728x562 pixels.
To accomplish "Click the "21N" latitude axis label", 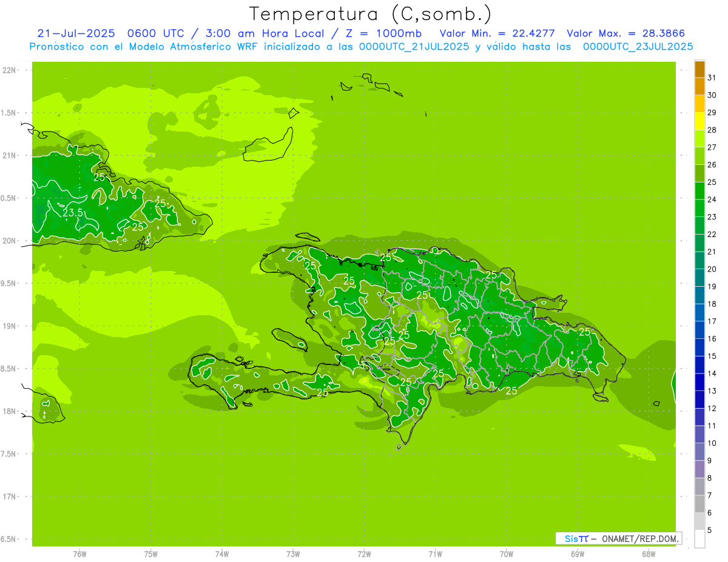I will 10,156.
